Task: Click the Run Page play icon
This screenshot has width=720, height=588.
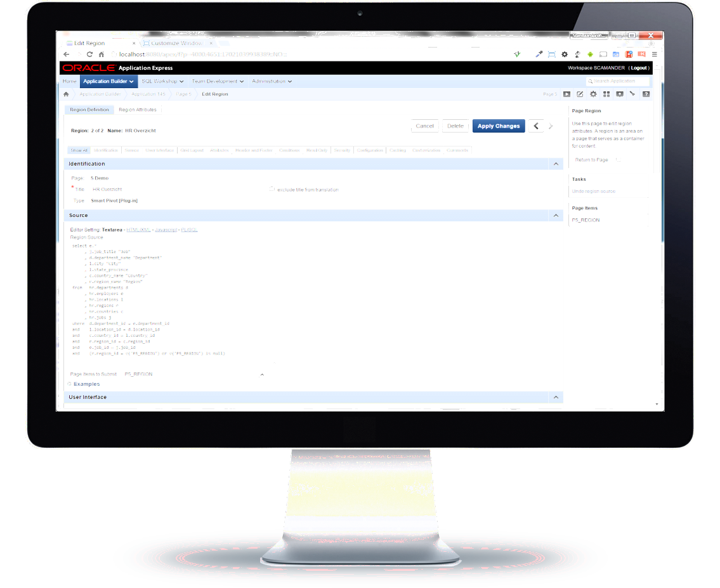Action: pyautogui.click(x=567, y=94)
